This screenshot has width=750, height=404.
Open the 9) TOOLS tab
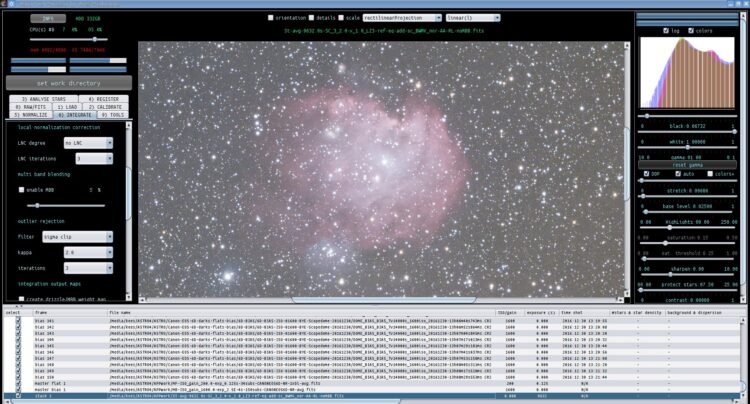(x=113, y=115)
